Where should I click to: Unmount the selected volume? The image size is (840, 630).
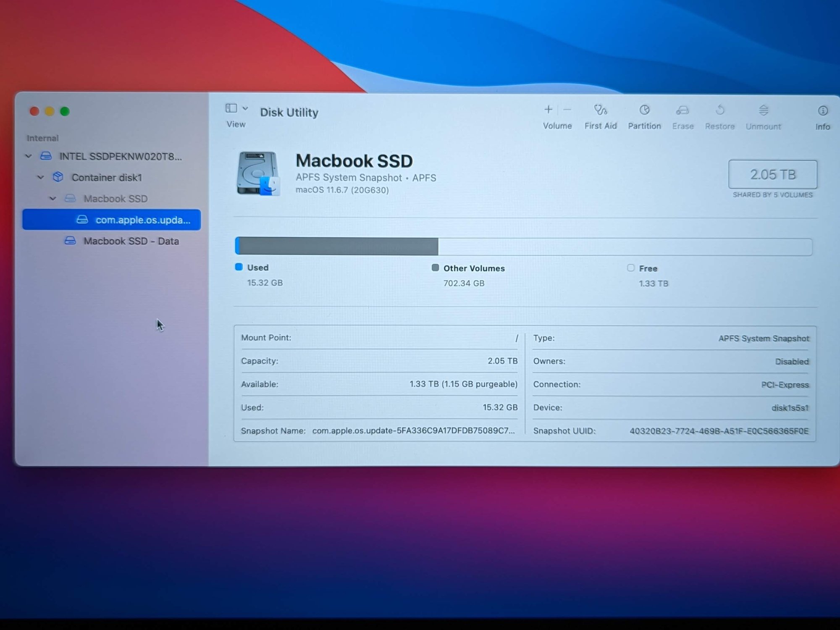[764, 110]
